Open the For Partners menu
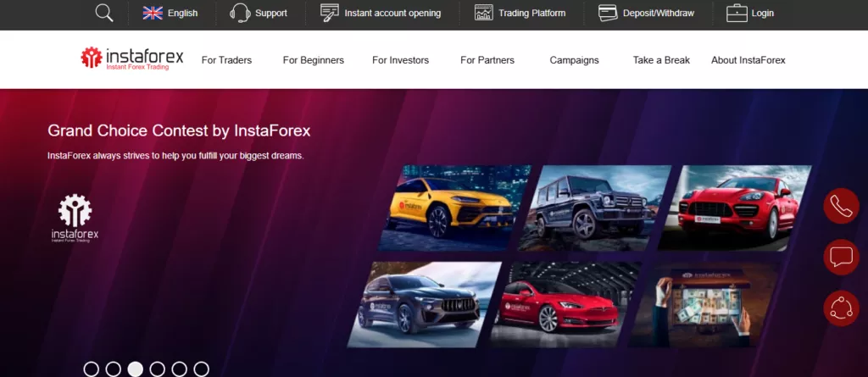This screenshot has width=868, height=377. (x=487, y=60)
